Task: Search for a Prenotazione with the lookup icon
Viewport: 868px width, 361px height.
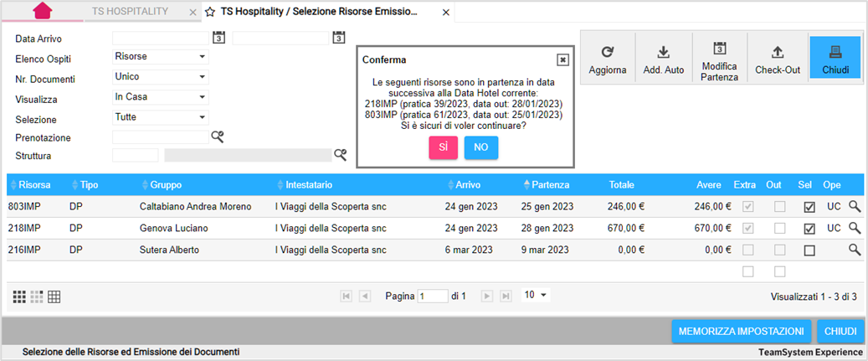Action: click(x=218, y=137)
